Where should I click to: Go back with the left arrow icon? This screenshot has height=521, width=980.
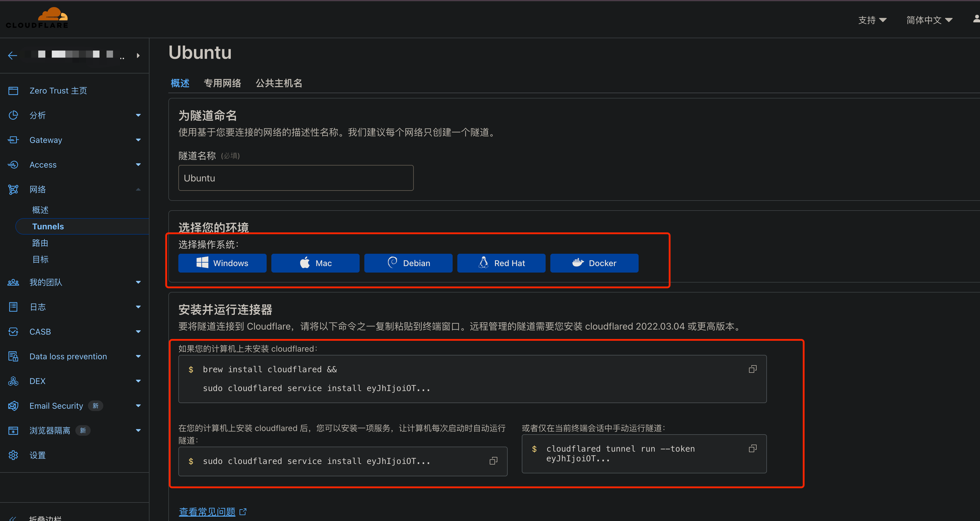(13, 56)
